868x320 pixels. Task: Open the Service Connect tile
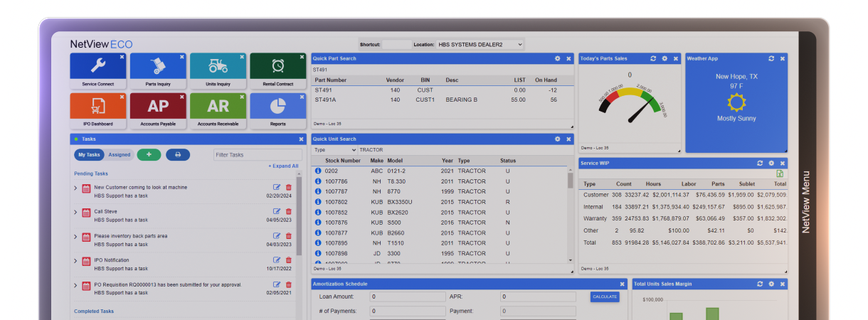[x=98, y=70]
